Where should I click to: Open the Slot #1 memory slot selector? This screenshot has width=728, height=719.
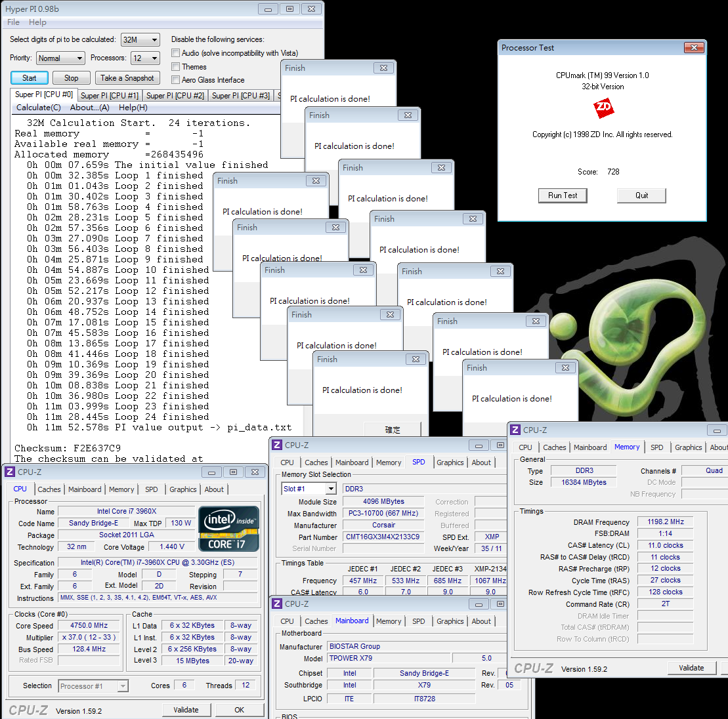pos(309,489)
